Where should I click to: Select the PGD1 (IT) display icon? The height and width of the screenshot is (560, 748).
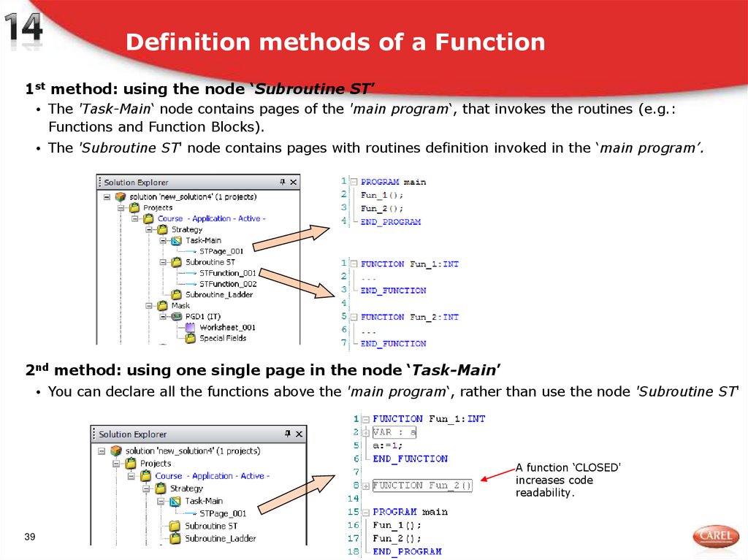(177, 316)
